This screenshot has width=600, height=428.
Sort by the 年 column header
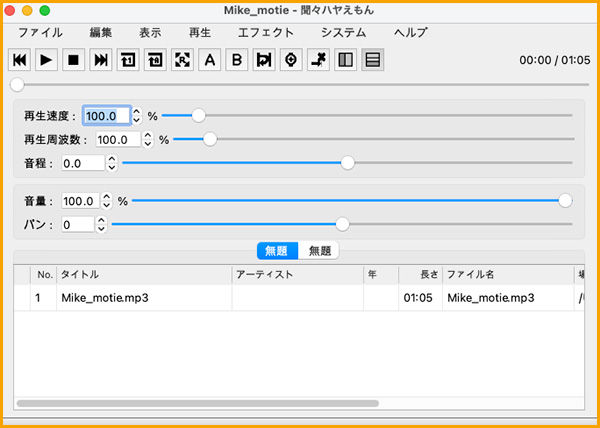[x=381, y=275]
